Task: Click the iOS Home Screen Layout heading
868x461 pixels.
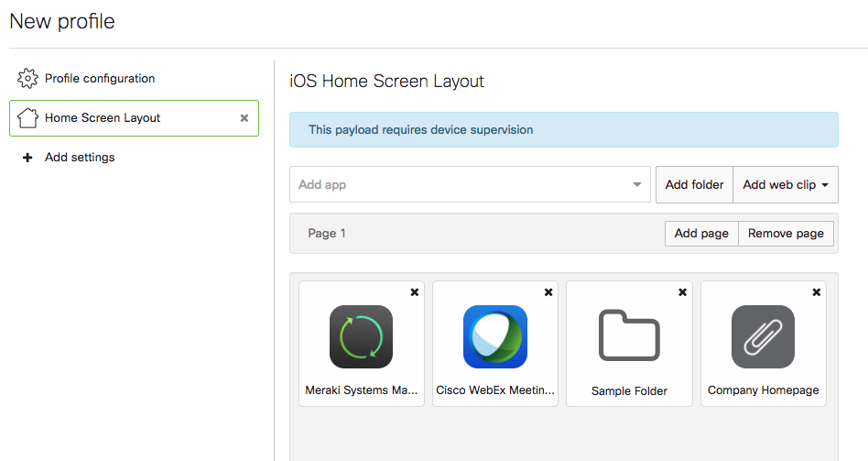Action: click(x=386, y=81)
